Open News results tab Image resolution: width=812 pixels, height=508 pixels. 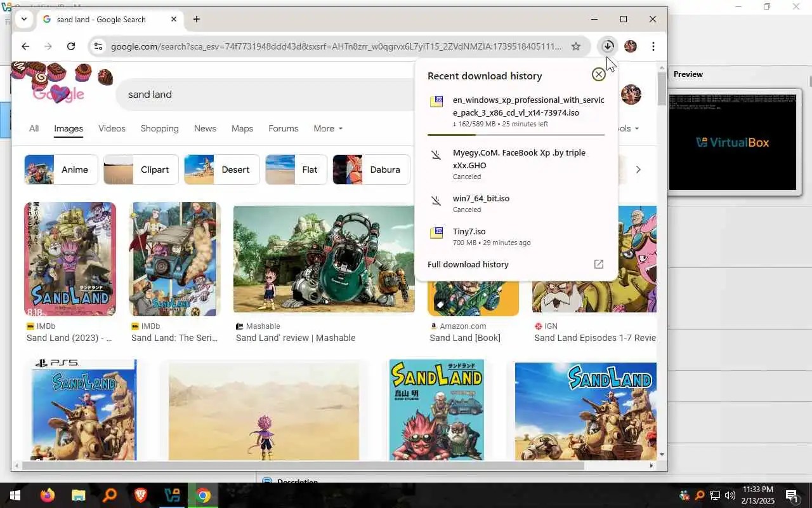pyautogui.click(x=205, y=128)
